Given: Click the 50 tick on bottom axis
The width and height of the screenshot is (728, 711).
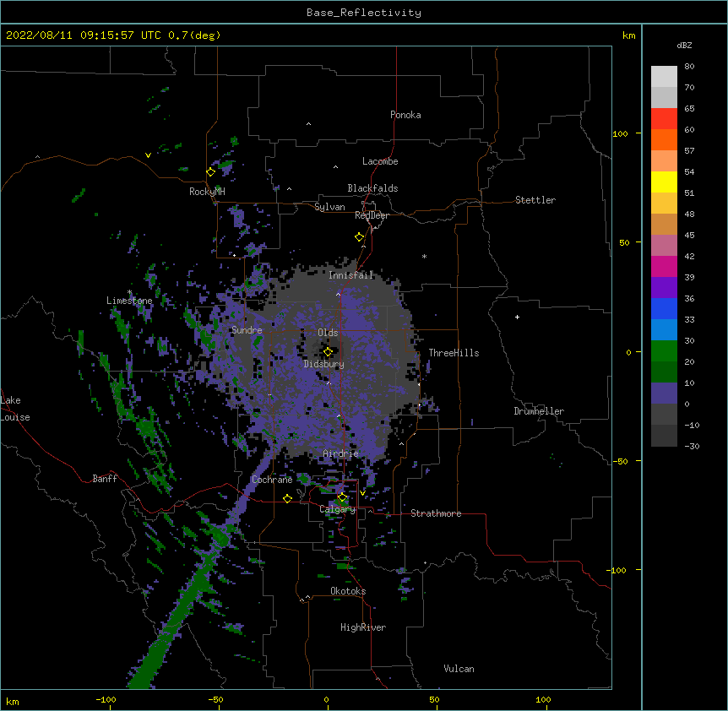Looking at the screenshot, I should pyautogui.click(x=434, y=699).
